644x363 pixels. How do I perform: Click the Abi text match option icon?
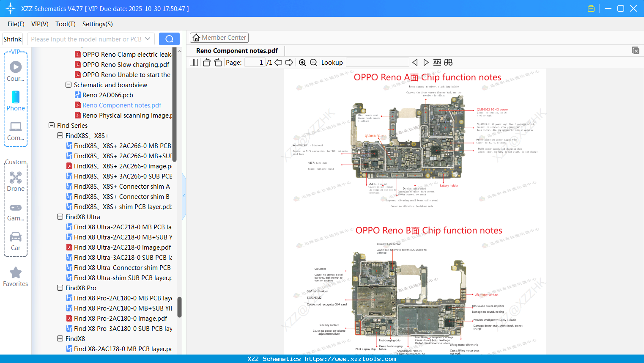[x=437, y=62]
